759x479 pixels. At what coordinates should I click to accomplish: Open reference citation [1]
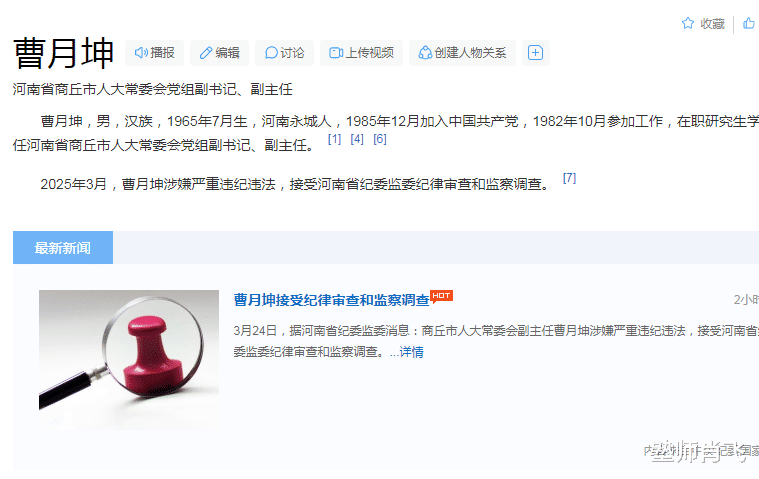coord(334,139)
